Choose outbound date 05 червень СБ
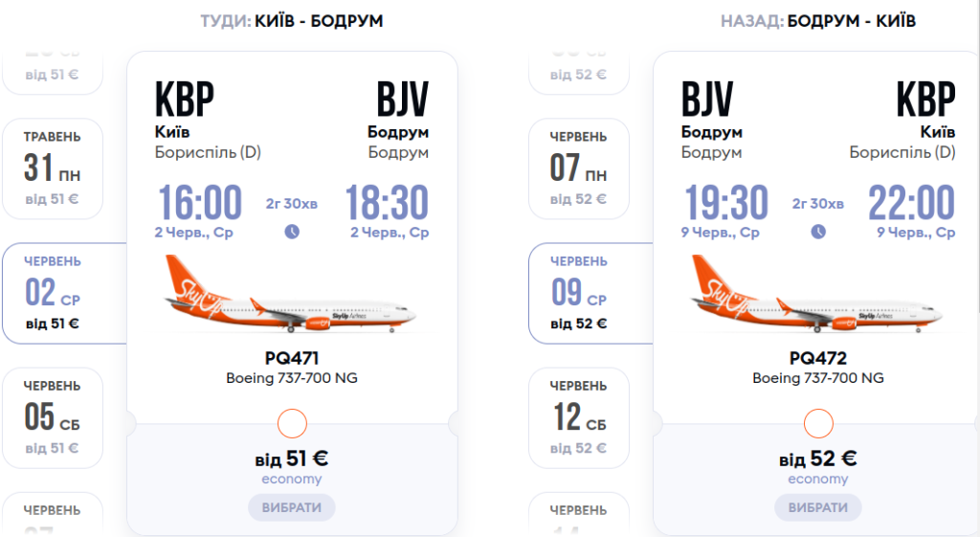The width and height of the screenshot is (980, 537). pyautogui.click(x=52, y=417)
